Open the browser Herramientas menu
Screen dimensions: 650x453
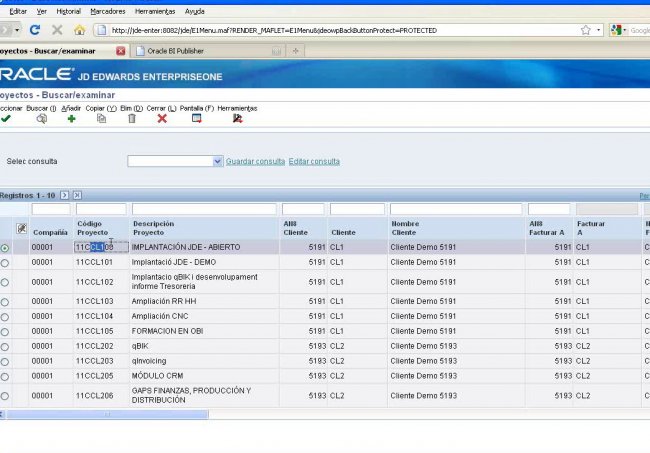click(155, 11)
